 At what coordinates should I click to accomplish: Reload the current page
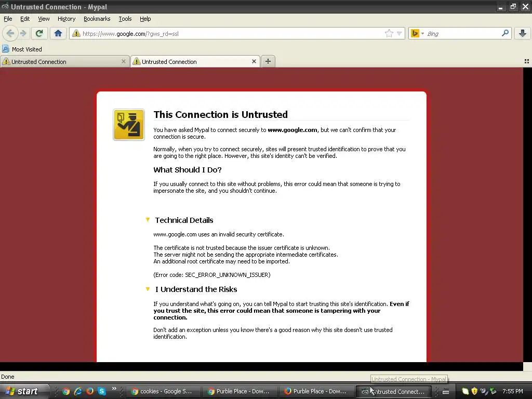39,33
